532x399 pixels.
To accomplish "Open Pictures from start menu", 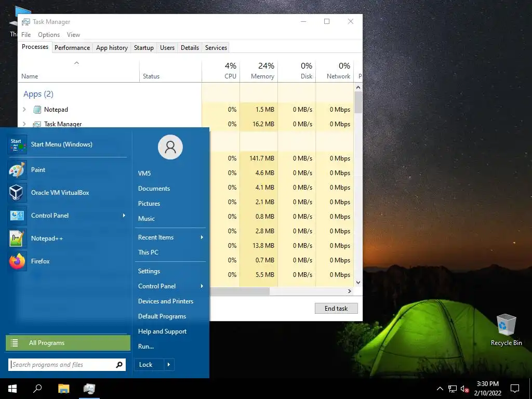I will [x=149, y=204].
